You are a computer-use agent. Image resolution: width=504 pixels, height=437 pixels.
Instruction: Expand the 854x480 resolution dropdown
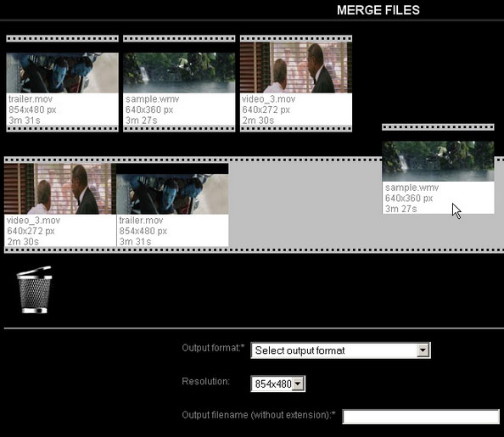tap(277, 384)
